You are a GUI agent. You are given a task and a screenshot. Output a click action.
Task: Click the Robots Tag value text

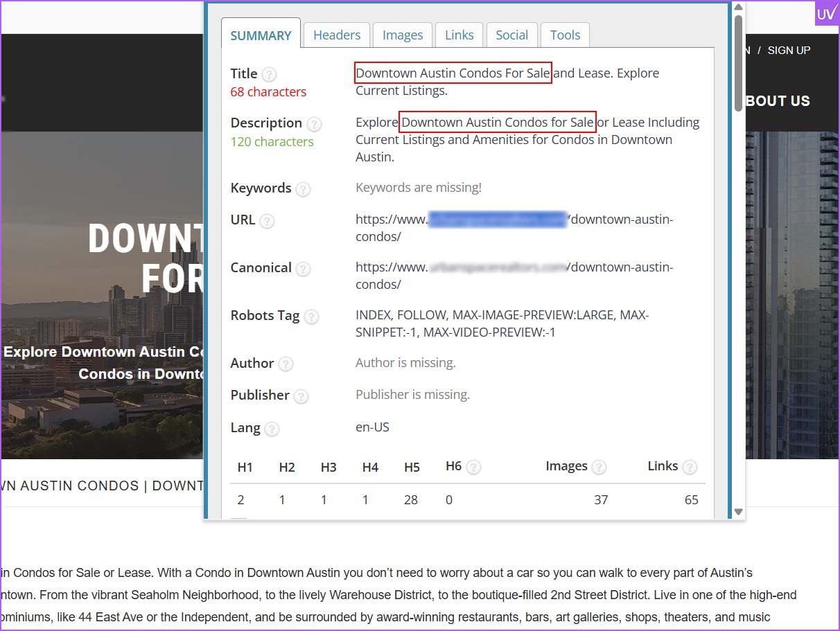click(502, 323)
